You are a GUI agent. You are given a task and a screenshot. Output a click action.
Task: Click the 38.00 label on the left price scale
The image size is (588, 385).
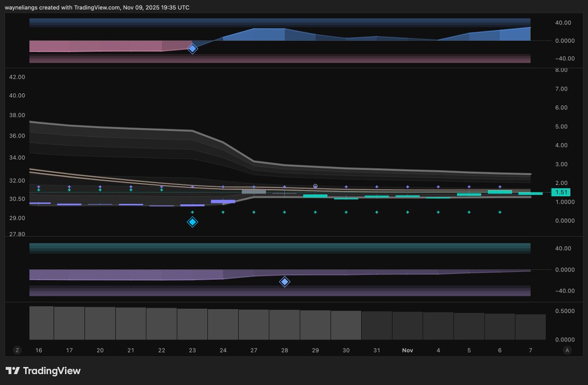coord(17,116)
